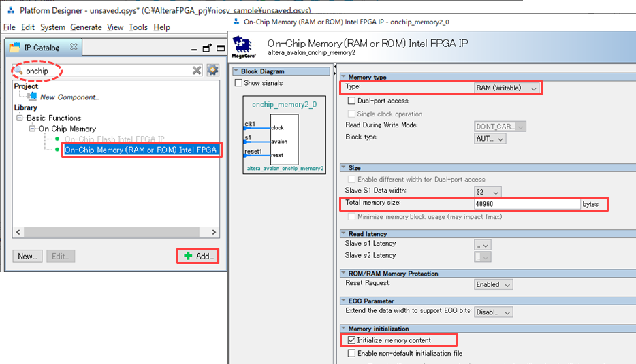Image resolution: width=636 pixels, height=364 pixels.
Task: Open the Help menu
Action: [162, 27]
